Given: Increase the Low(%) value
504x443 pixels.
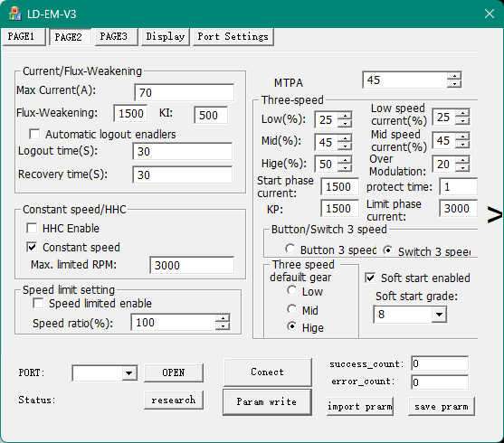Looking at the screenshot, I should [345, 116].
